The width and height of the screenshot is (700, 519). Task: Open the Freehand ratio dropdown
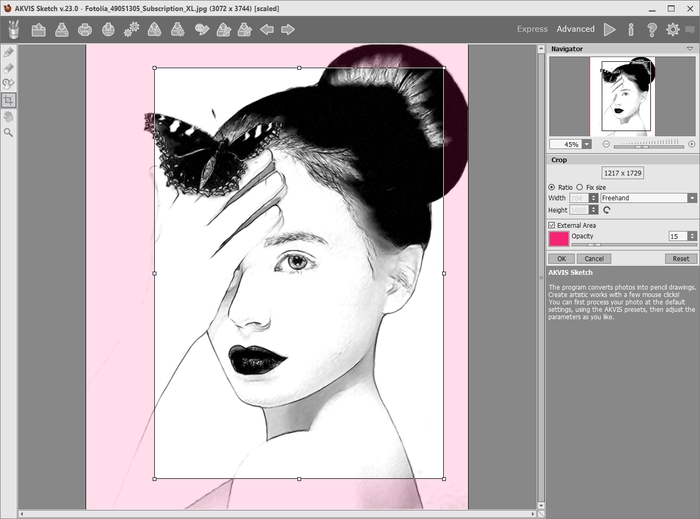click(x=692, y=198)
